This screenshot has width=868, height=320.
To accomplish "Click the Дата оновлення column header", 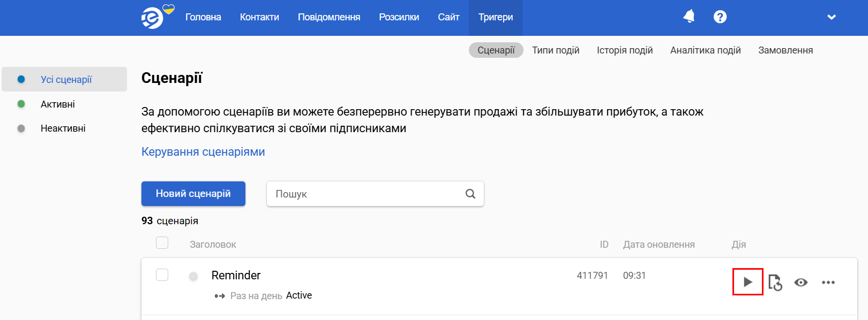I will tap(659, 245).
